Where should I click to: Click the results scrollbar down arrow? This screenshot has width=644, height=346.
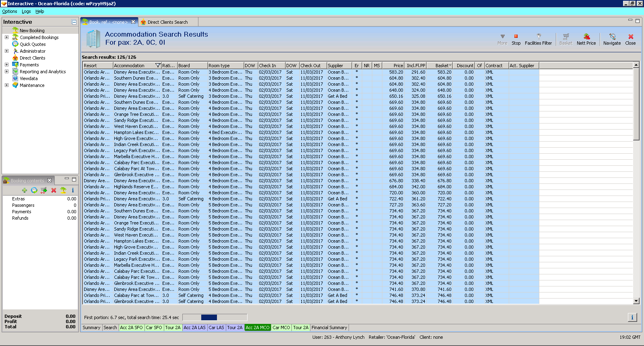(x=636, y=301)
